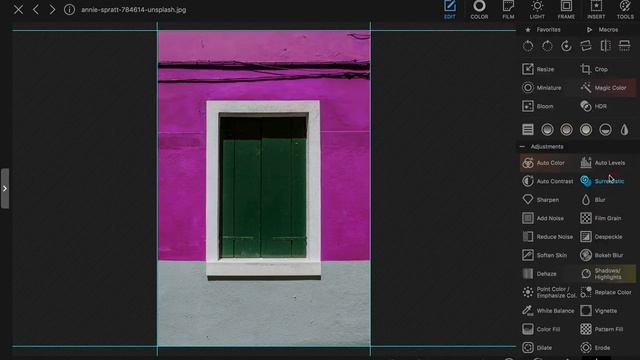640x360 pixels.
Task: Open Color Fill tool
Action: [x=541, y=329]
